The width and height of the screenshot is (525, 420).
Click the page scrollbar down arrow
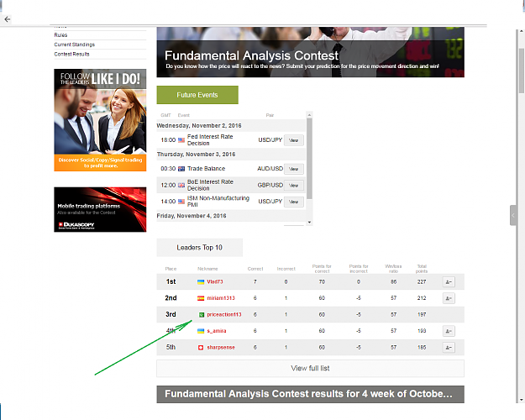click(x=522, y=400)
